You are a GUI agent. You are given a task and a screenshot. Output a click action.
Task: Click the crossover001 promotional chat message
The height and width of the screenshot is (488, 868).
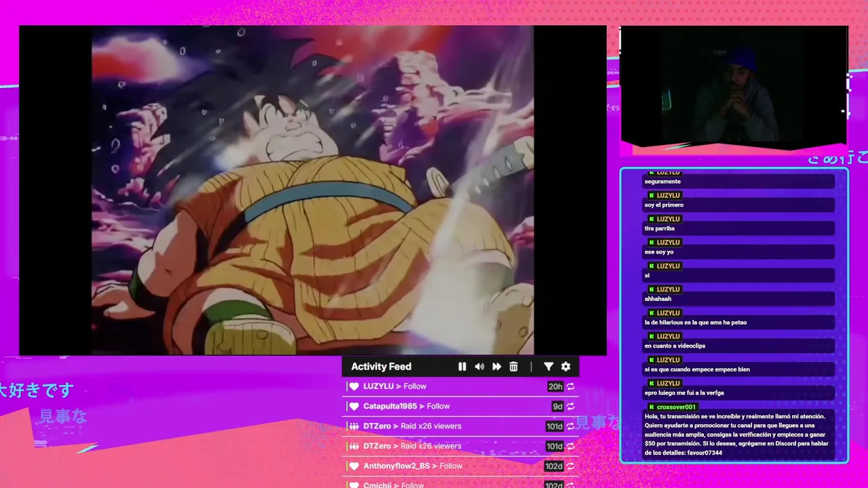pos(737,434)
